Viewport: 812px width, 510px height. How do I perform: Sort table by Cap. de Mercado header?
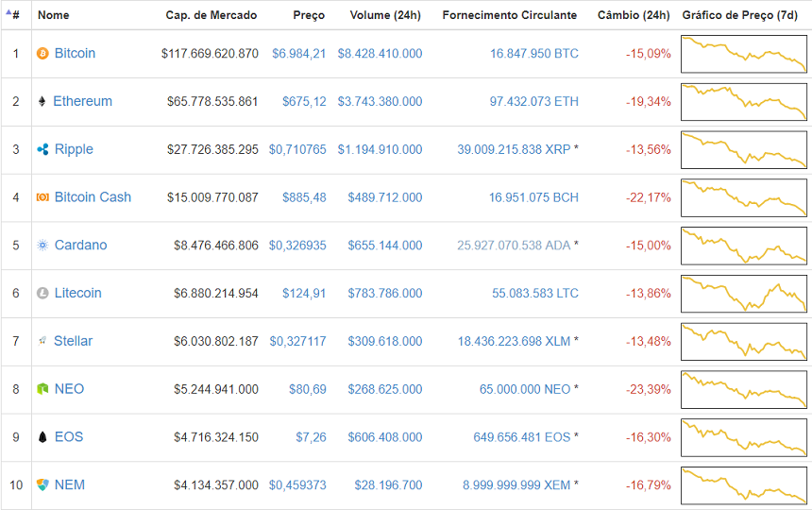[211, 15]
